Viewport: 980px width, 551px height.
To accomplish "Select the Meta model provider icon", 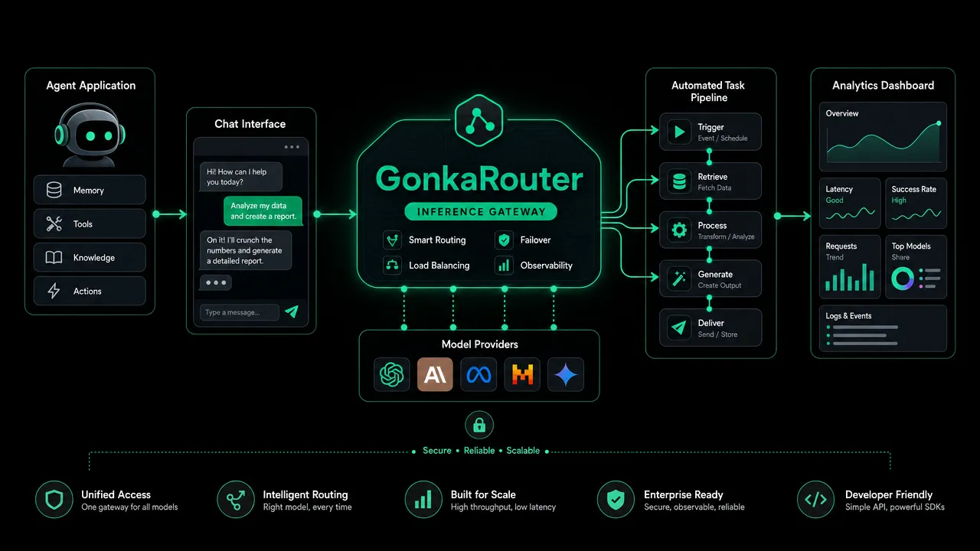I will click(479, 375).
